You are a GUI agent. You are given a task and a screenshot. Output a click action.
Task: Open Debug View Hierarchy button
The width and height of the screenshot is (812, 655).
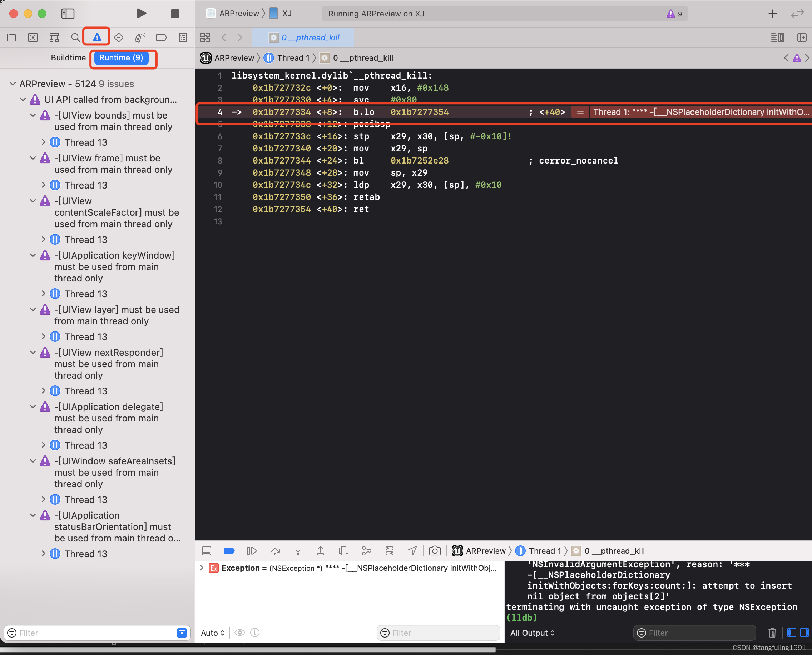pos(343,551)
